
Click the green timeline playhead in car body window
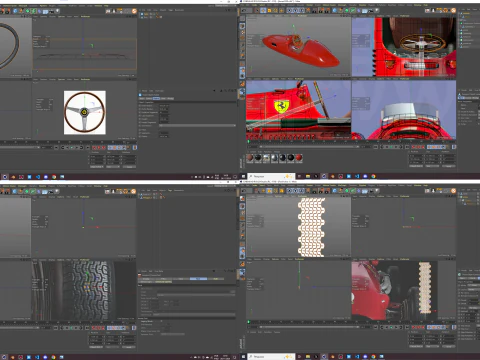(x=248, y=141)
